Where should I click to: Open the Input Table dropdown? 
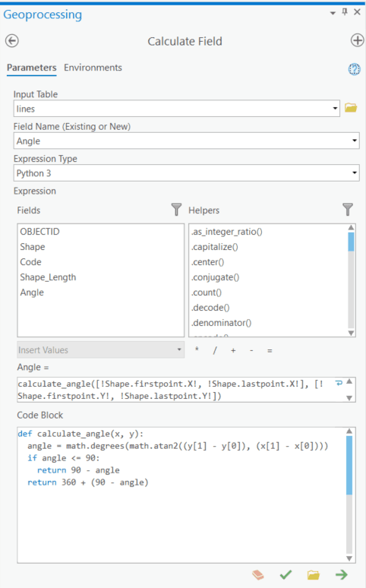click(335, 109)
